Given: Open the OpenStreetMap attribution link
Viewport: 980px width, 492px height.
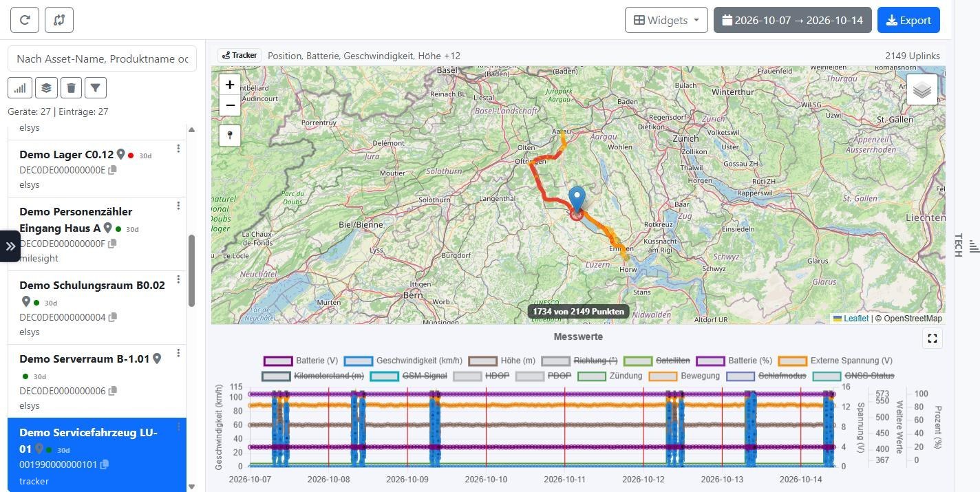Looking at the screenshot, I should coord(913,319).
